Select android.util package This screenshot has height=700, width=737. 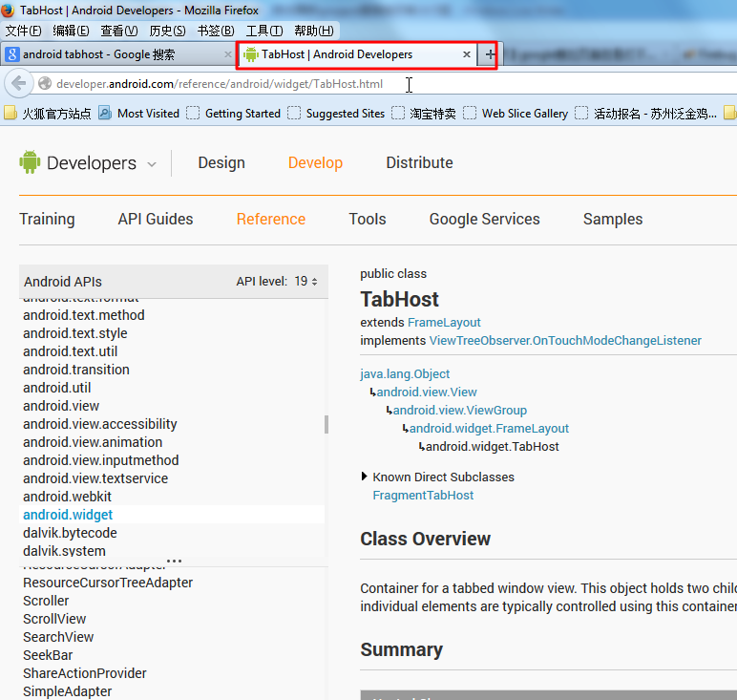[57, 388]
